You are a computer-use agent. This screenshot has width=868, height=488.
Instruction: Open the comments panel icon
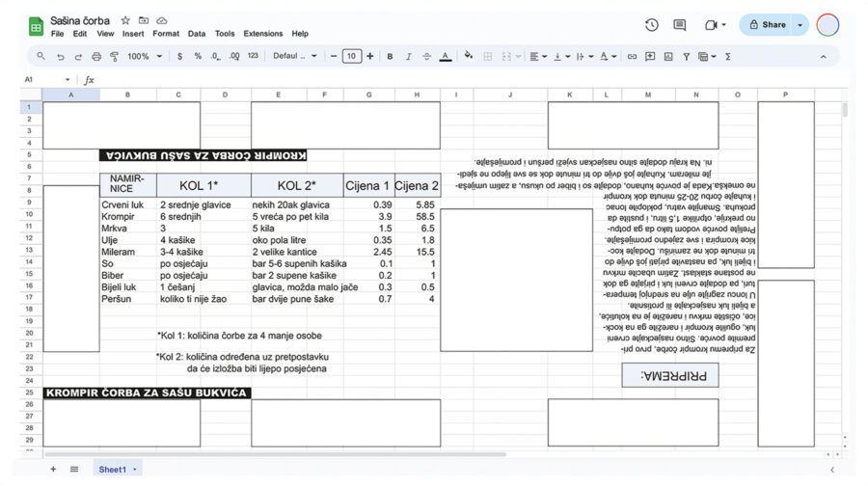pos(680,25)
